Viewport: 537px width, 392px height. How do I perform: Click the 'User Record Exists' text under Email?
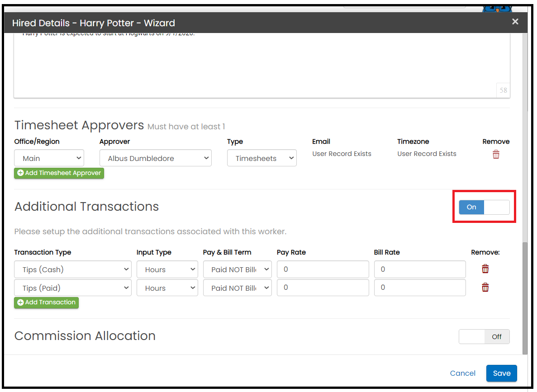tap(342, 154)
